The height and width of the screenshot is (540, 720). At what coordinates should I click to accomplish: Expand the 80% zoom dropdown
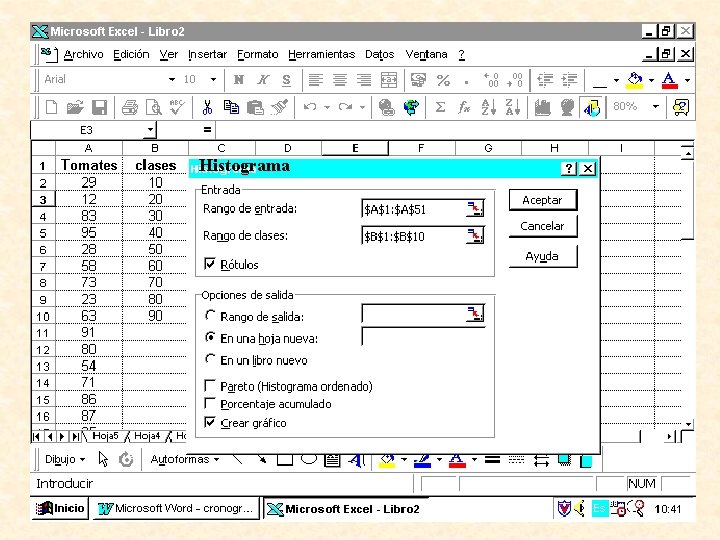[x=656, y=107]
